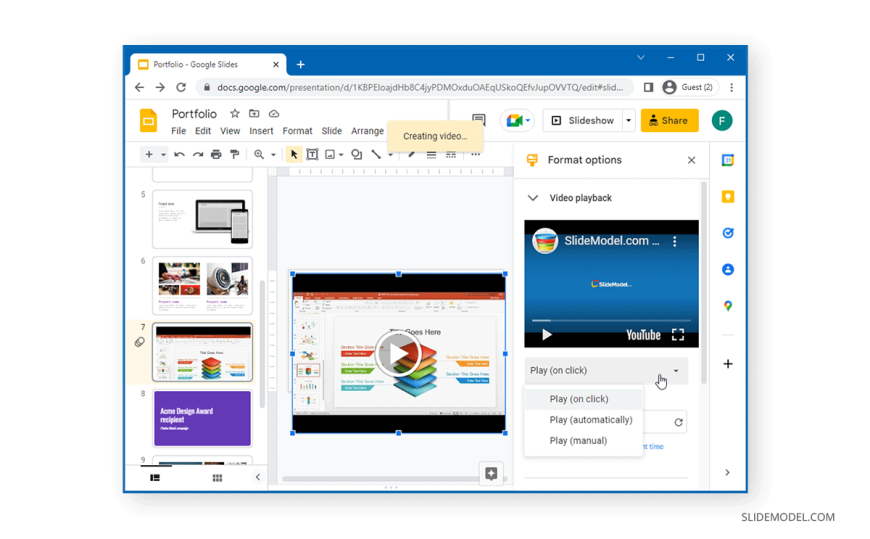Start the Slideshow
The width and height of the screenshot is (870, 539).
[583, 120]
